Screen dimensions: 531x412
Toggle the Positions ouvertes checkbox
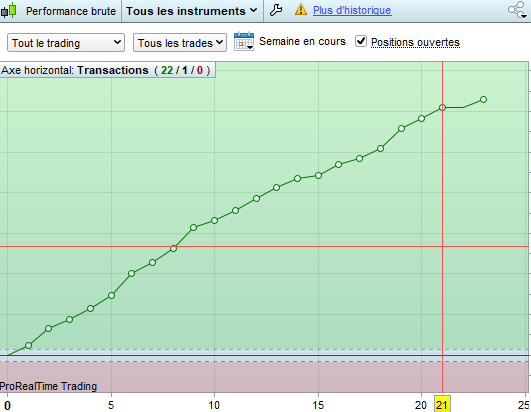point(361,41)
